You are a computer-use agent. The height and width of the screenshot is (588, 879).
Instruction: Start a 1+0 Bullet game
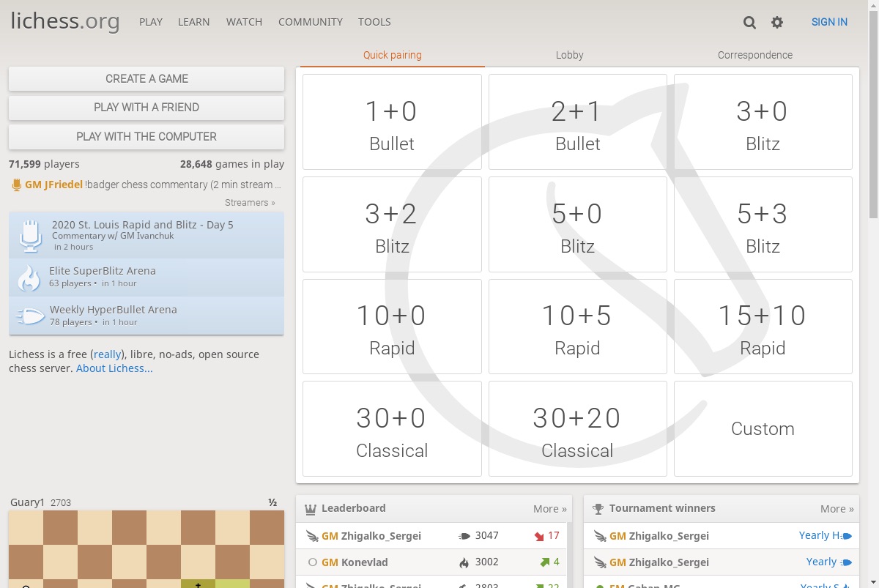(x=392, y=122)
